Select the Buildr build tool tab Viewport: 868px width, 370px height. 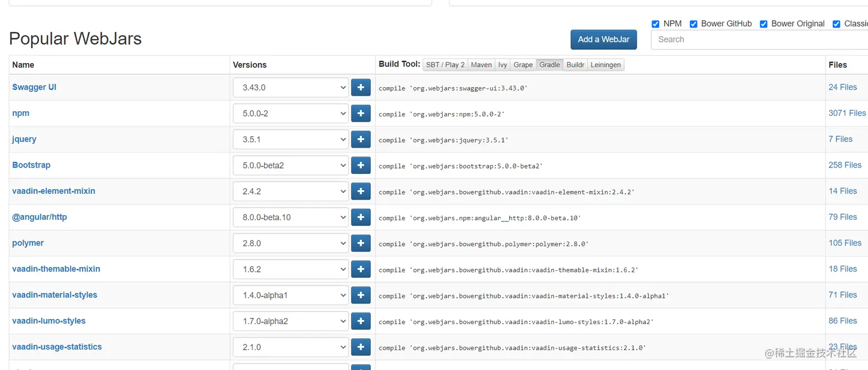(x=575, y=65)
